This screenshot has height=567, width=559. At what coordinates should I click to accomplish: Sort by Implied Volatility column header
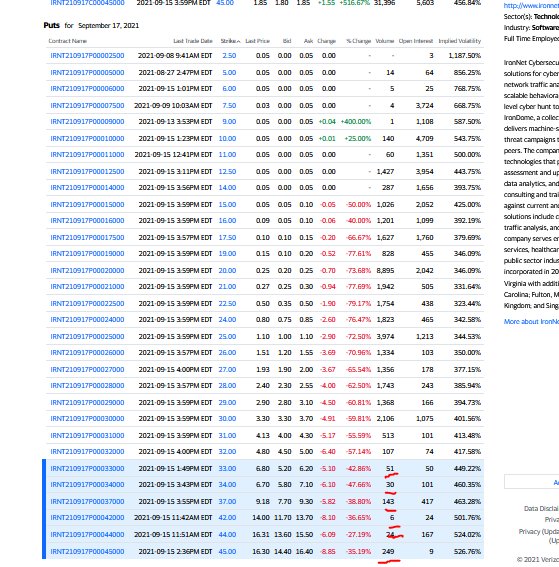[460, 41]
